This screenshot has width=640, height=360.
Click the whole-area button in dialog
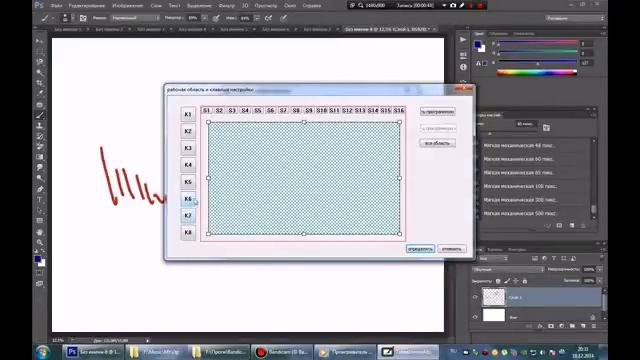pyautogui.click(x=437, y=143)
